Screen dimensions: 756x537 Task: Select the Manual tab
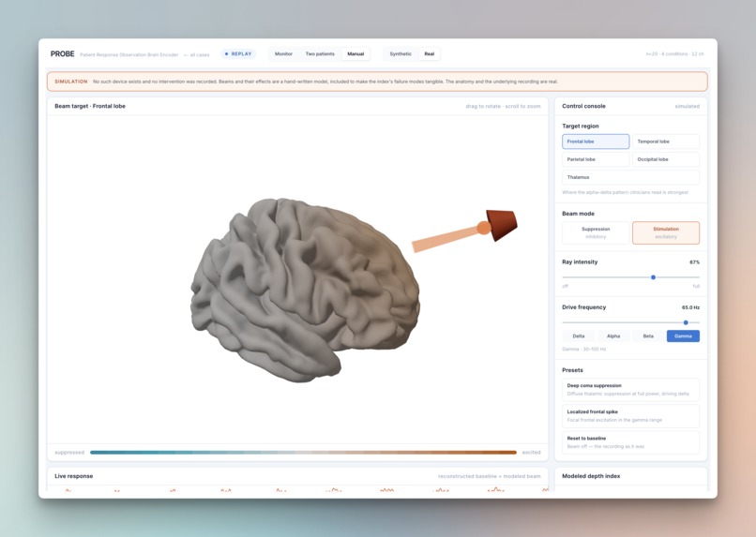point(355,54)
